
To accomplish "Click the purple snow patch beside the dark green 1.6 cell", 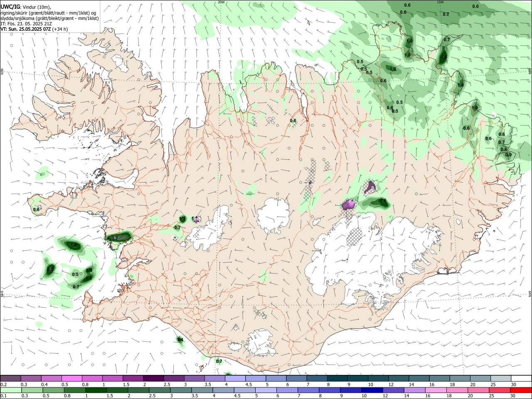I will pos(348,204).
